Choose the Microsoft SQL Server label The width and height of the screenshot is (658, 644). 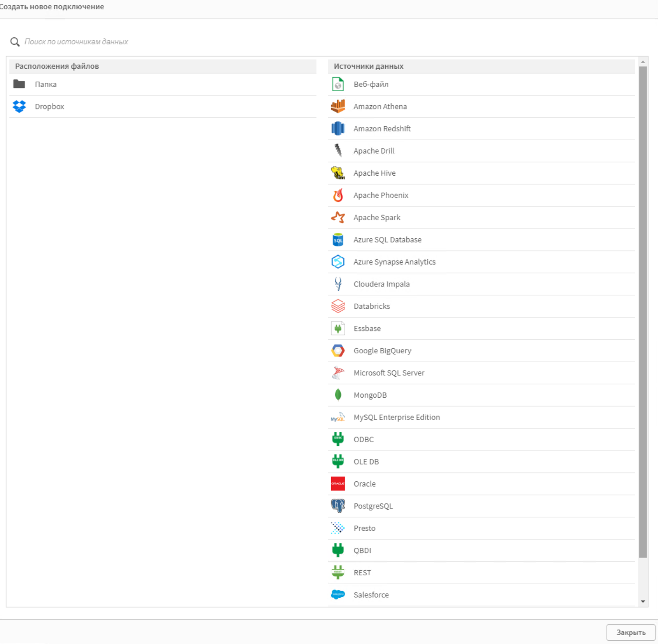click(x=389, y=373)
